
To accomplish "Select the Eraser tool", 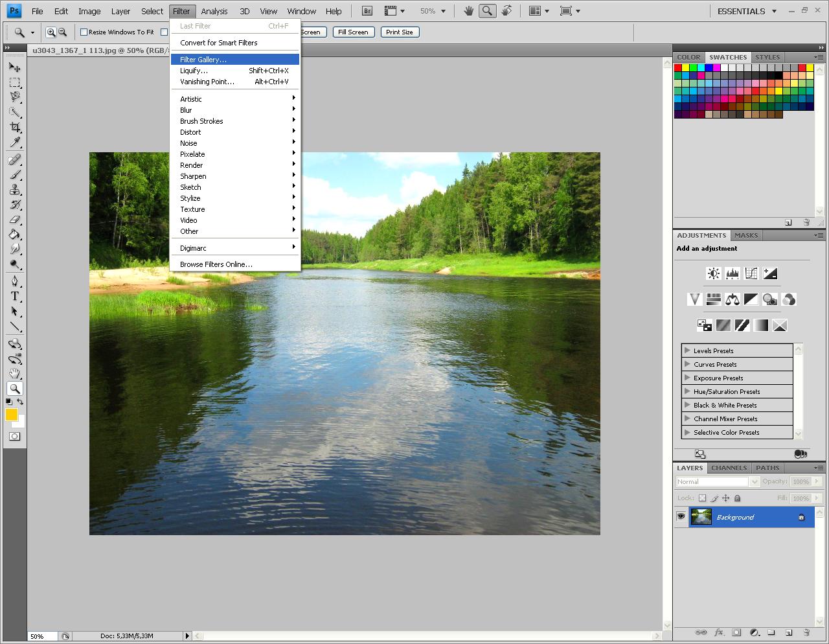I will tap(15, 219).
